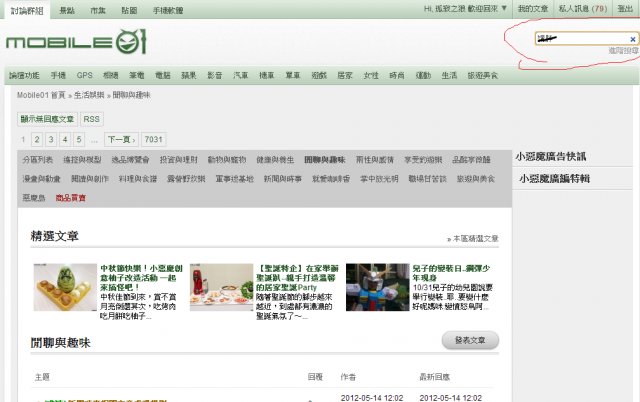This screenshot has height=402, width=640.
Task: Open the 電腦 category menu
Action: coord(163,76)
